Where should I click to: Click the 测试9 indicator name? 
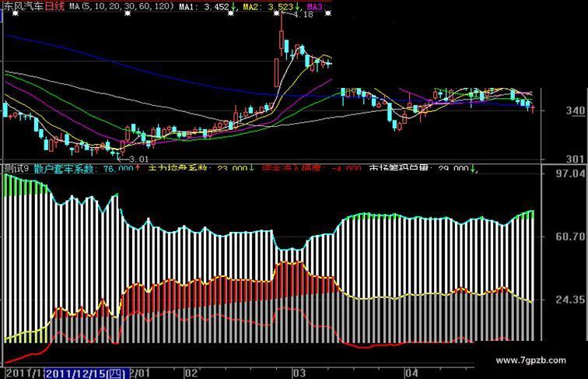(16, 169)
